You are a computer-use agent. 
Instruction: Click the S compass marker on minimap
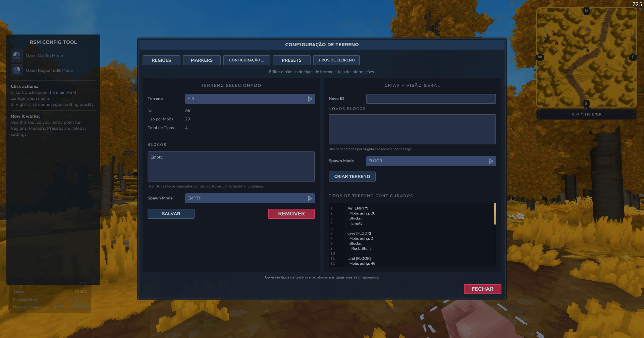click(x=586, y=104)
